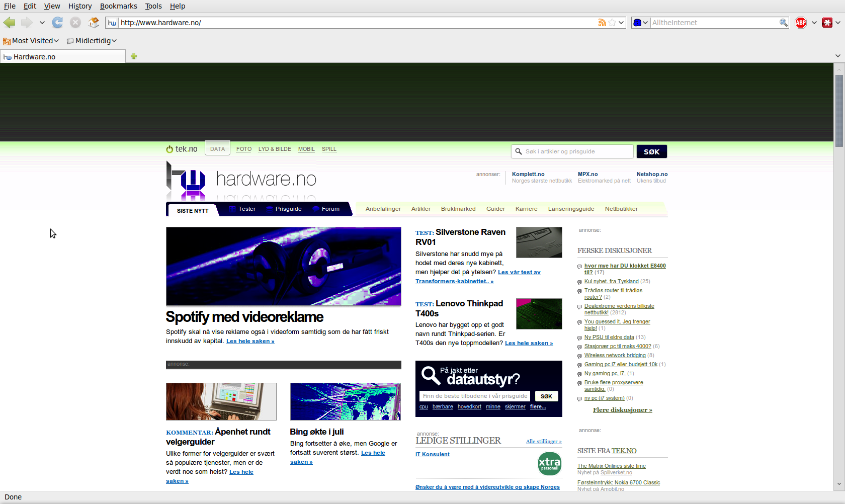Click the top SØK search button

point(651,151)
